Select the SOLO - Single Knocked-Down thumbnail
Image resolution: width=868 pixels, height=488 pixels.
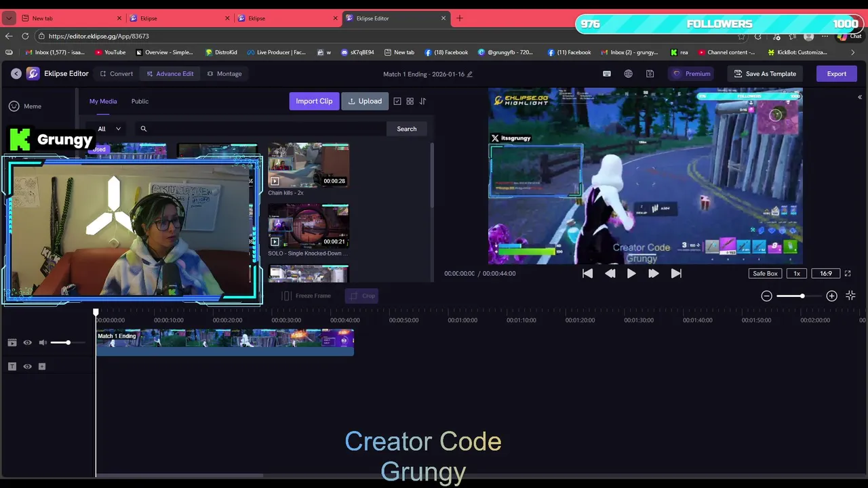(309, 226)
